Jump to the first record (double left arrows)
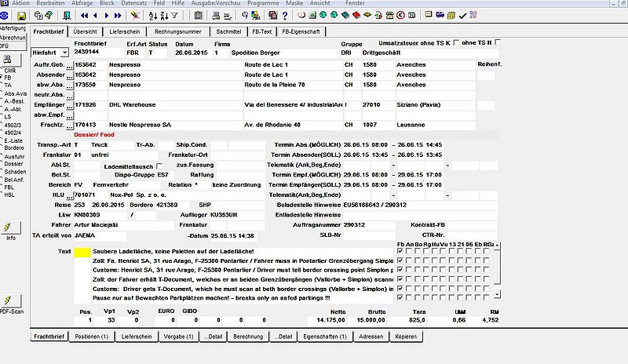The width and height of the screenshot is (628, 364). click(x=84, y=16)
